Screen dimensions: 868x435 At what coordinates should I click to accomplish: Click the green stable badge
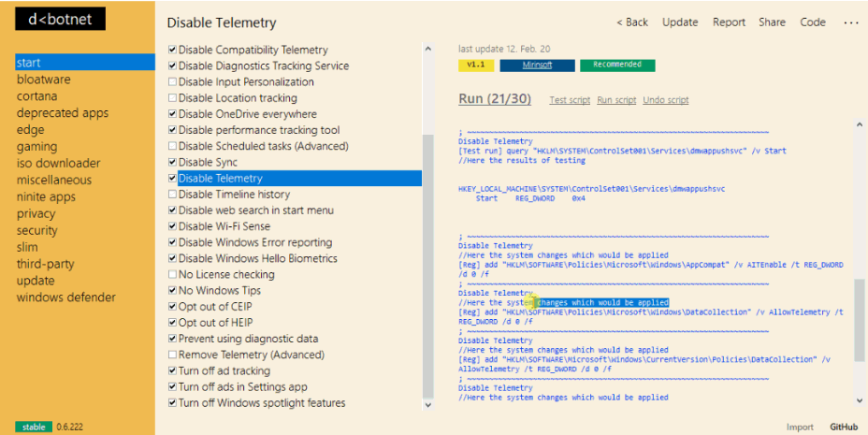point(34,427)
